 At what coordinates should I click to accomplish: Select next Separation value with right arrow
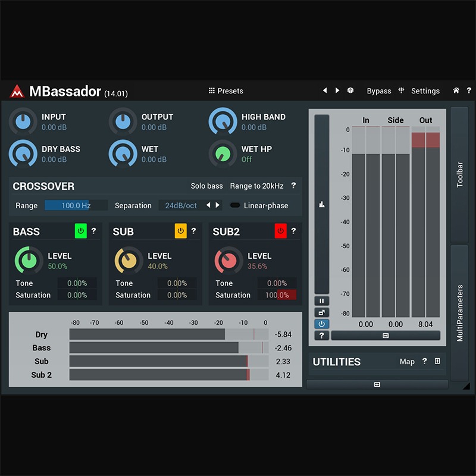coord(217,205)
